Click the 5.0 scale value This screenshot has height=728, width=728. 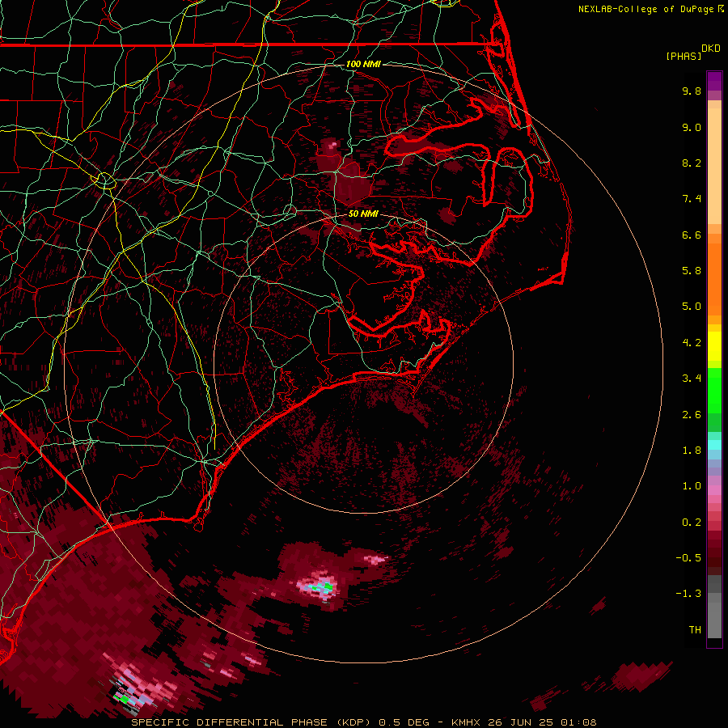coord(692,307)
